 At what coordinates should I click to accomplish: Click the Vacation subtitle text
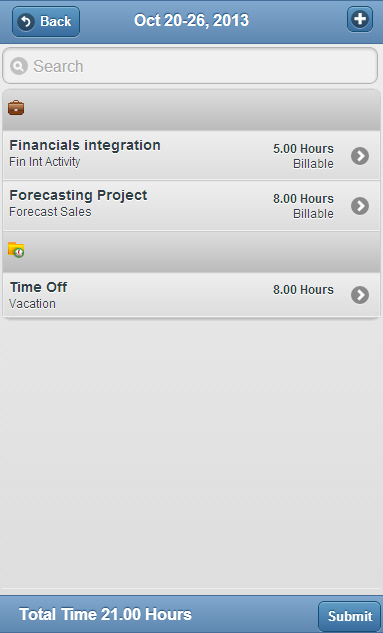[x=32, y=304]
